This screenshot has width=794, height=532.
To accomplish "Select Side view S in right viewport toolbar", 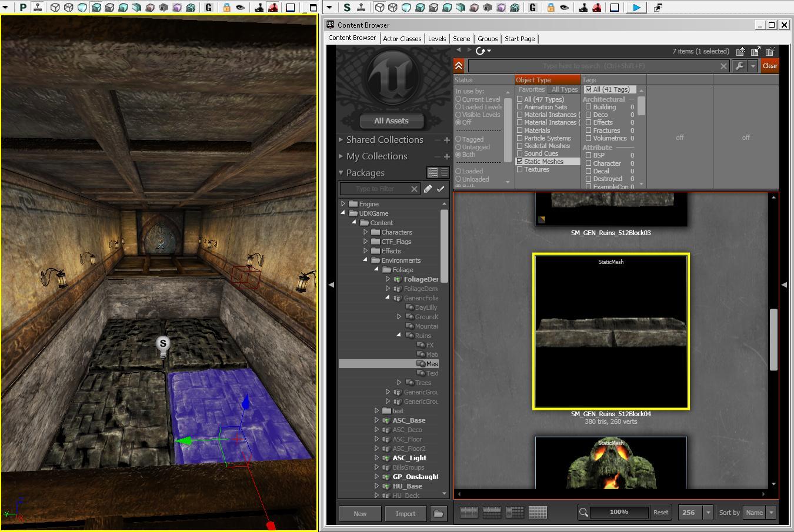I will tap(347, 8).
